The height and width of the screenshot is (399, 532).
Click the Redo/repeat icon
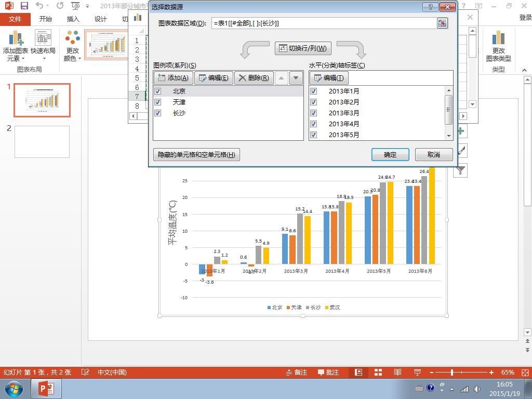click(x=60, y=6)
